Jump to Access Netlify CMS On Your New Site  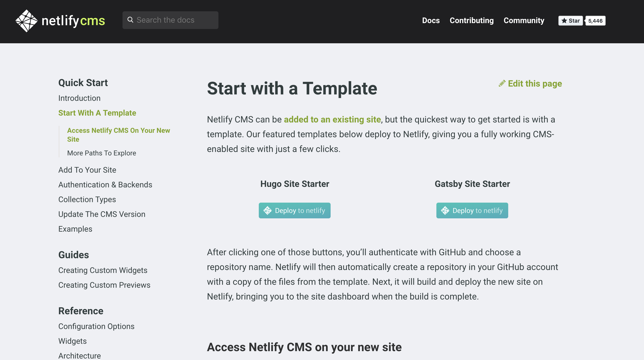(x=118, y=135)
